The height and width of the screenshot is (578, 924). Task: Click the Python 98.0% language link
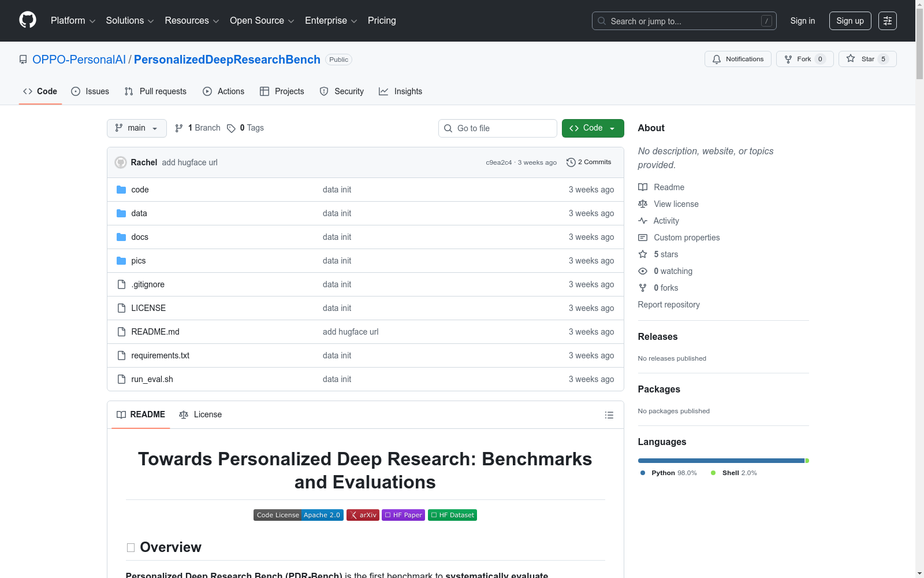tap(668, 473)
